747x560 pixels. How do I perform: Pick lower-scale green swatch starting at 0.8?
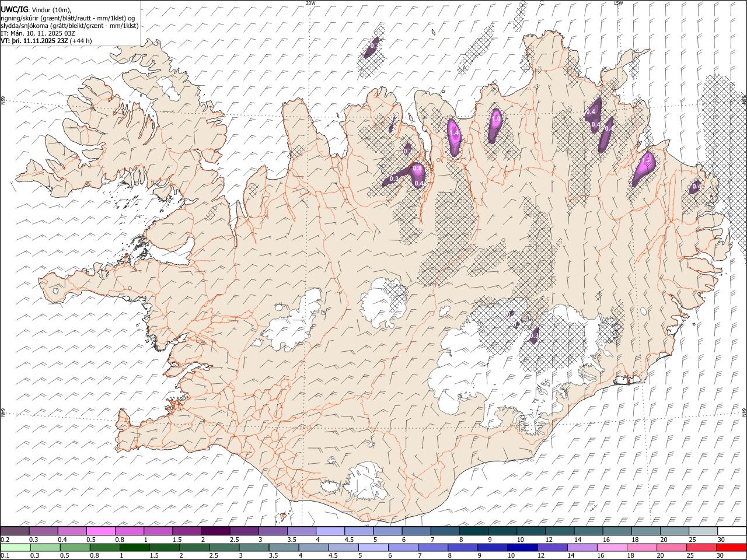[x=105, y=547]
